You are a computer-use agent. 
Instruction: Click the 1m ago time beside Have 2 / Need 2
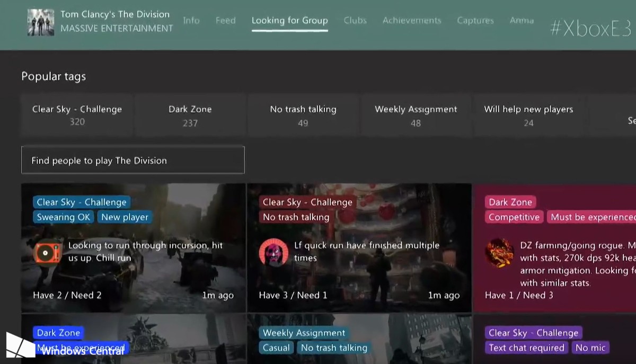[x=218, y=295]
